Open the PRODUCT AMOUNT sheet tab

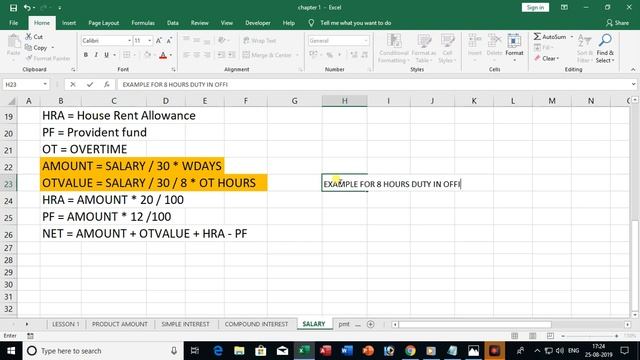(120, 324)
